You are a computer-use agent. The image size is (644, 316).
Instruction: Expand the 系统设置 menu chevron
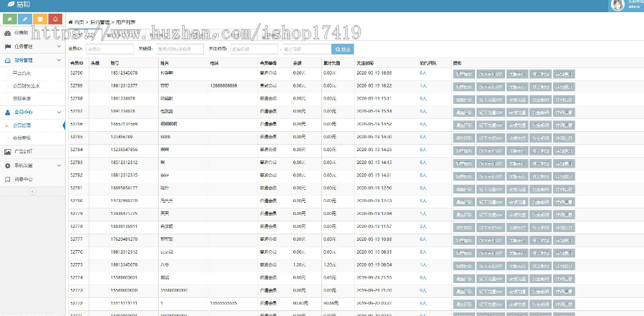pos(59,166)
